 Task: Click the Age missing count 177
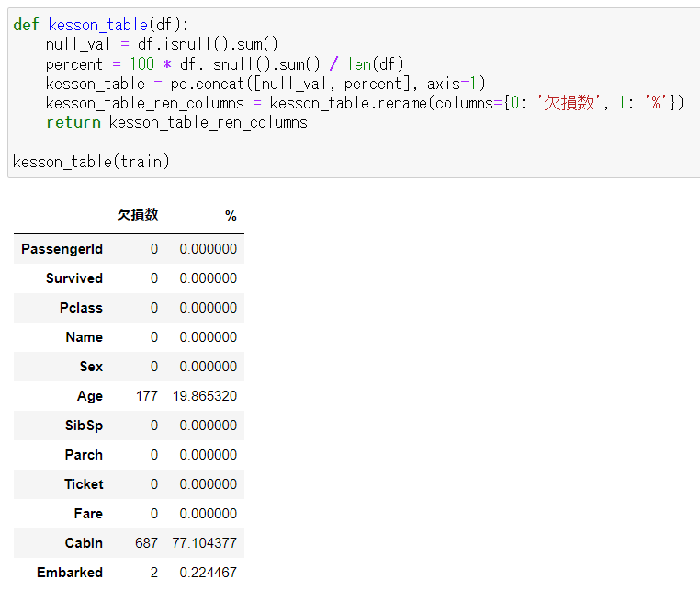click(x=147, y=396)
